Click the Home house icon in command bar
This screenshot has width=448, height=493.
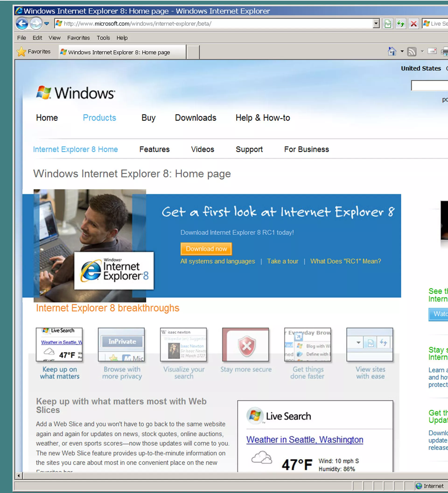pyautogui.click(x=392, y=51)
